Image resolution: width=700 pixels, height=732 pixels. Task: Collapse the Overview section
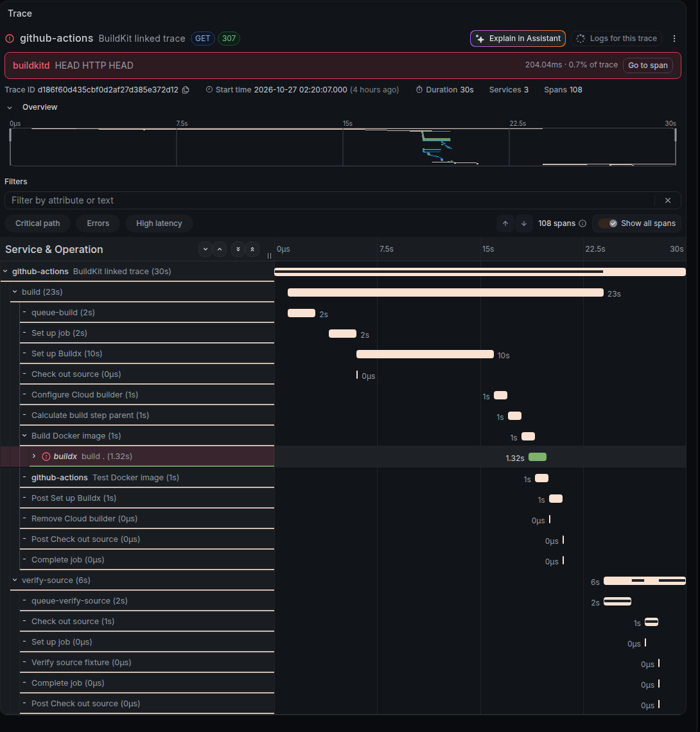10,107
